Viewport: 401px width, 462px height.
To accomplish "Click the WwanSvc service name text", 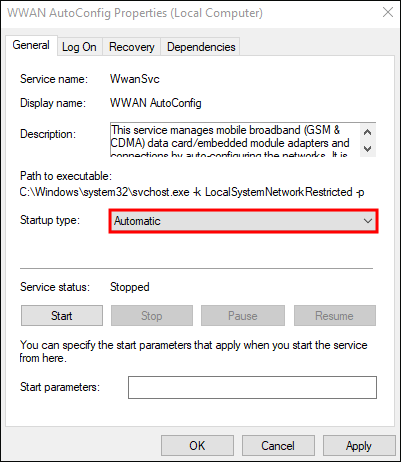I will (x=135, y=79).
